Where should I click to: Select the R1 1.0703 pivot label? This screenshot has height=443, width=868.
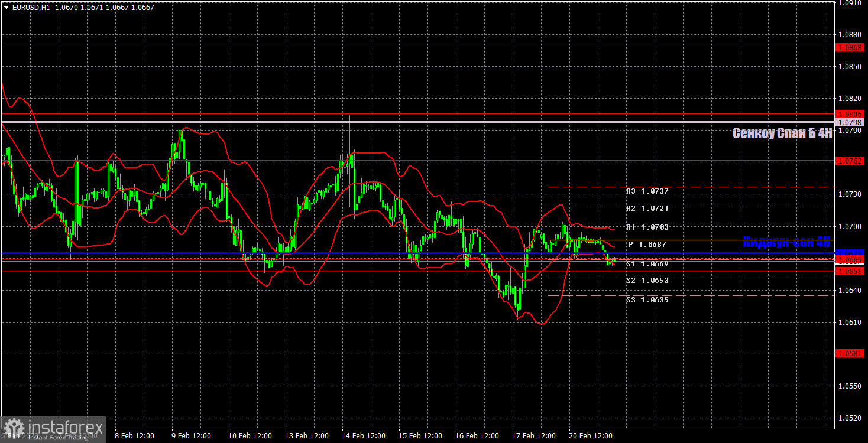[647, 227]
